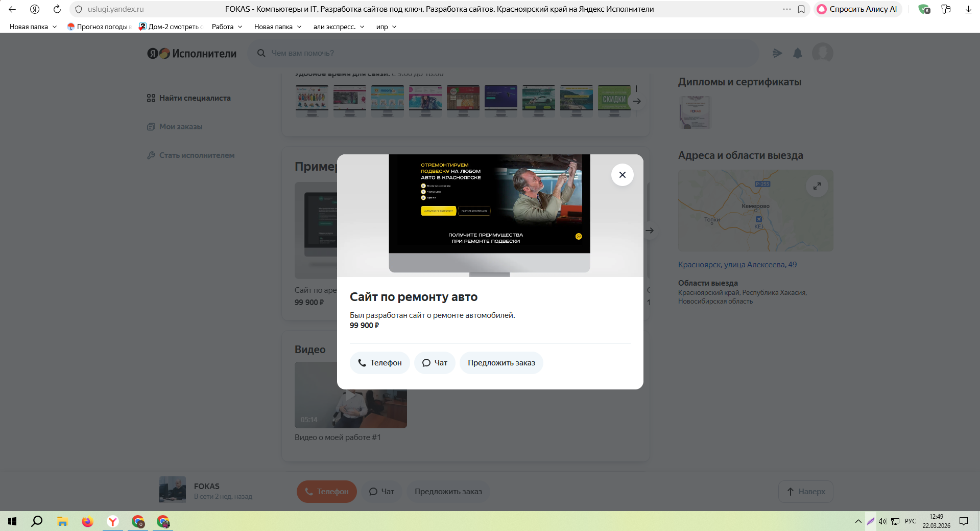This screenshot has height=531, width=980.
Task: Open Чат from the popup dialog
Action: click(x=435, y=363)
